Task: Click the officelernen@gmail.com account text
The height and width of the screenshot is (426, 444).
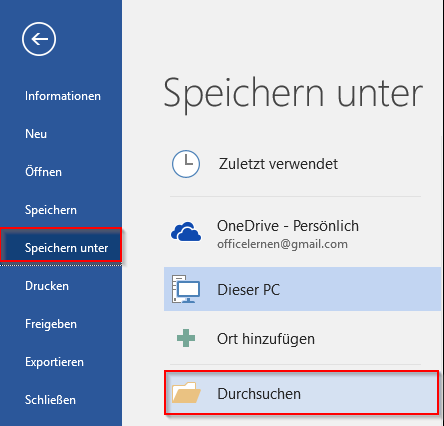Action: tap(282, 244)
